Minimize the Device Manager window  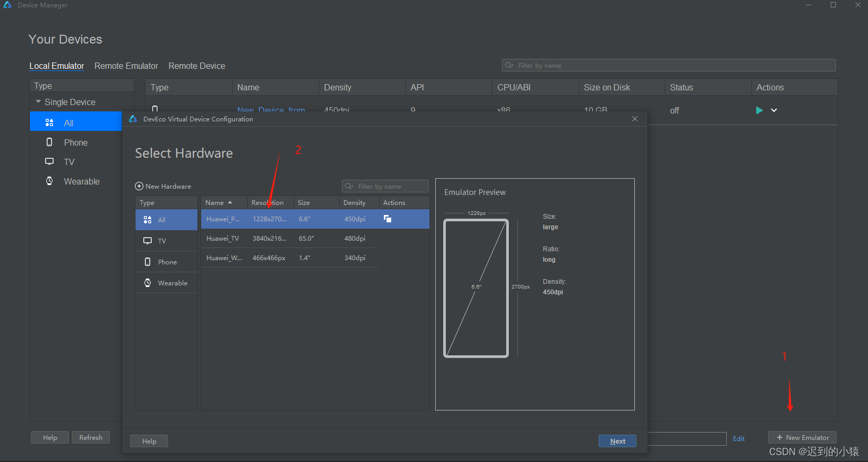point(809,5)
